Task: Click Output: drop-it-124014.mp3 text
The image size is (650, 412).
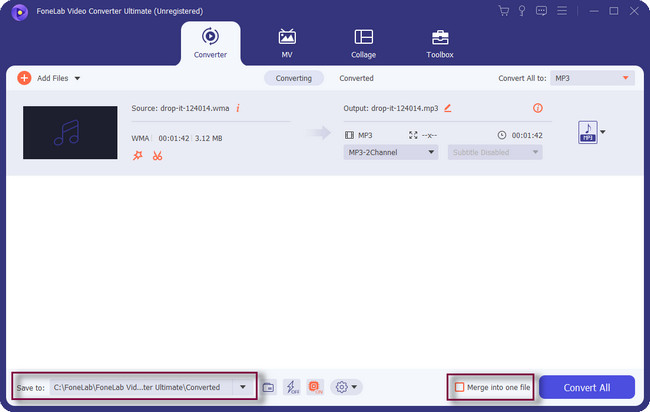Action: tap(390, 108)
